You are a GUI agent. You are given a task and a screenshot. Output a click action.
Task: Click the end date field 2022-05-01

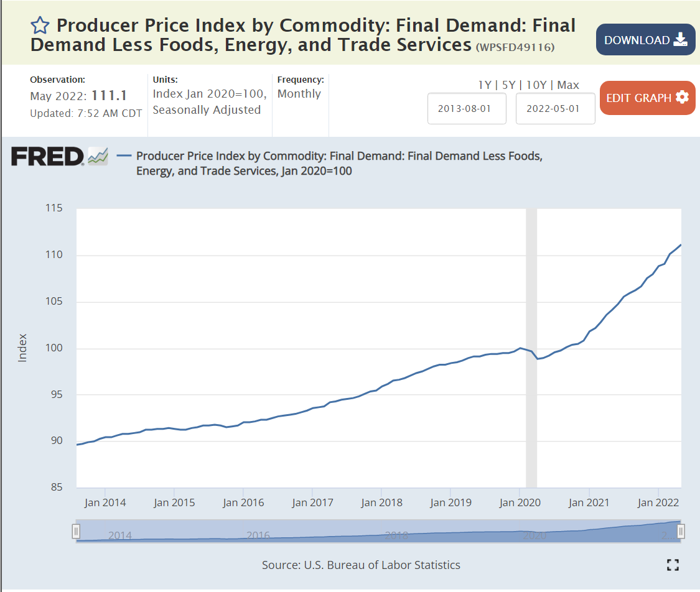[x=555, y=108]
